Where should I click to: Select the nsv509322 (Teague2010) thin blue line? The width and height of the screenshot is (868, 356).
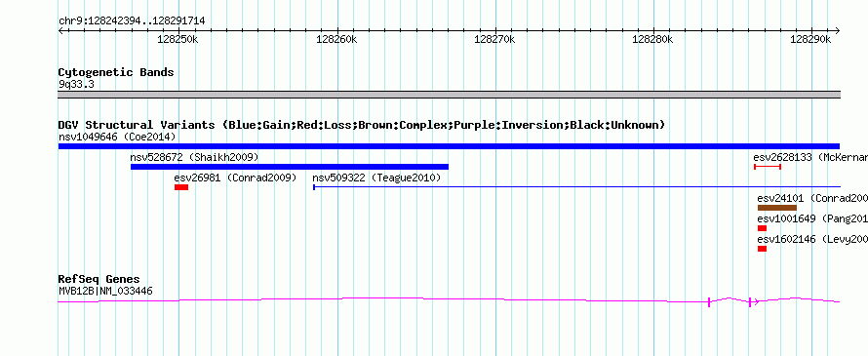tap(576, 187)
